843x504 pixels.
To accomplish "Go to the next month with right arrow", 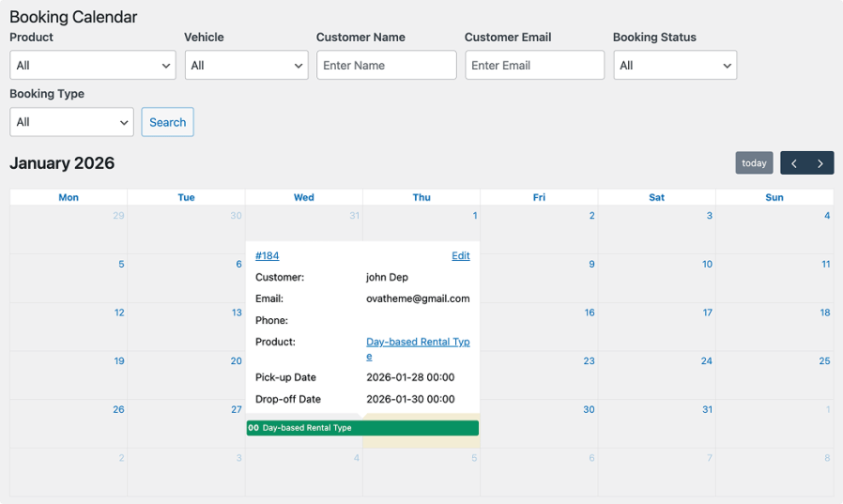I will pos(820,163).
